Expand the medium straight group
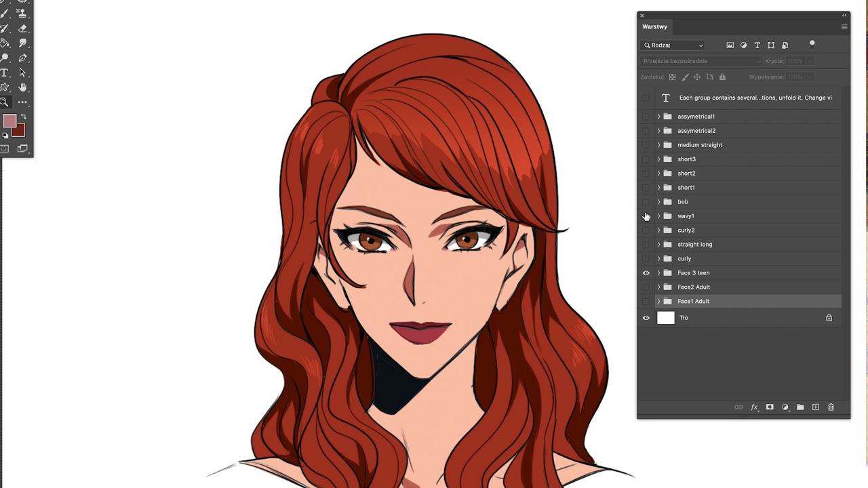 [x=658, y=145]
